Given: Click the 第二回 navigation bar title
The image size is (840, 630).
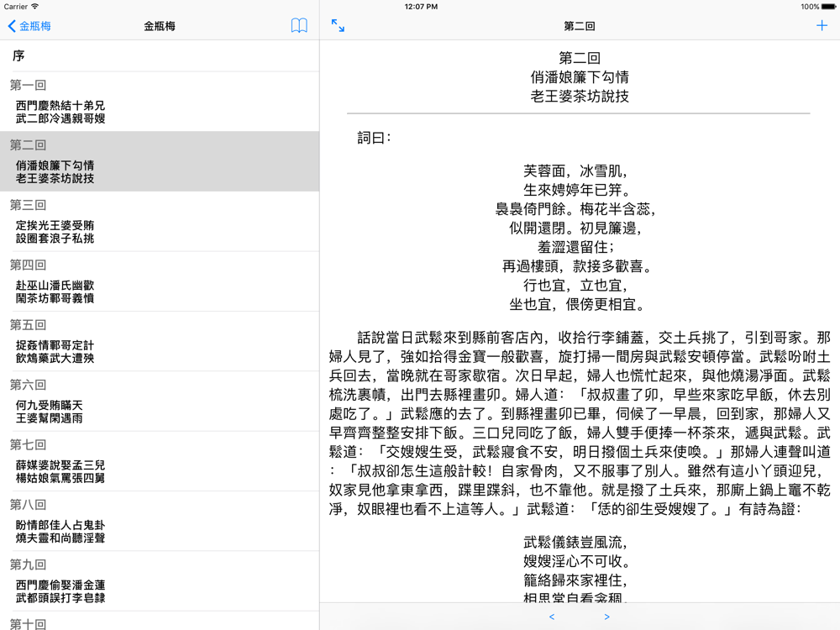Looking at the screenshot, I should click(579, 26).
